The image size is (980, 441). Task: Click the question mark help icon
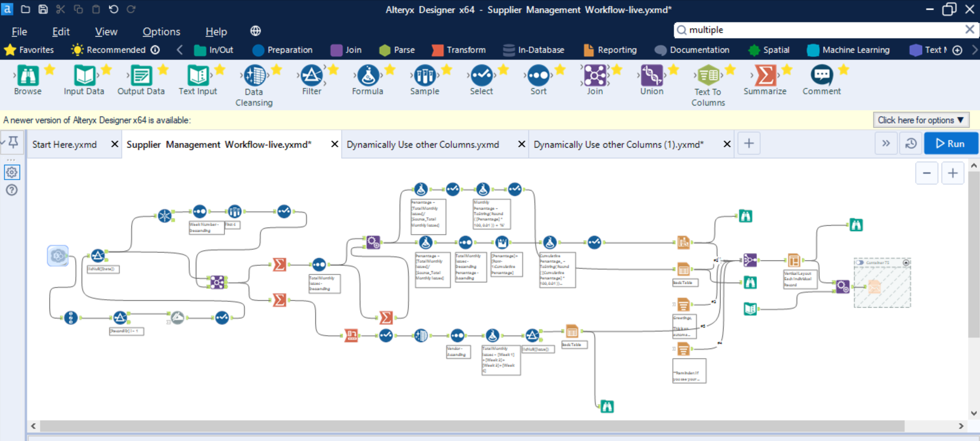(12, 190)
